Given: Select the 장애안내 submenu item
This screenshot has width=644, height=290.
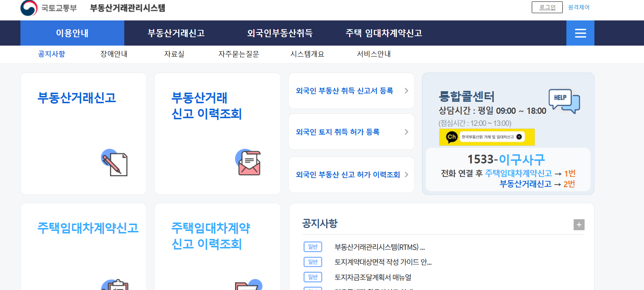Looking at the screenshot, I should coord(114,54).
